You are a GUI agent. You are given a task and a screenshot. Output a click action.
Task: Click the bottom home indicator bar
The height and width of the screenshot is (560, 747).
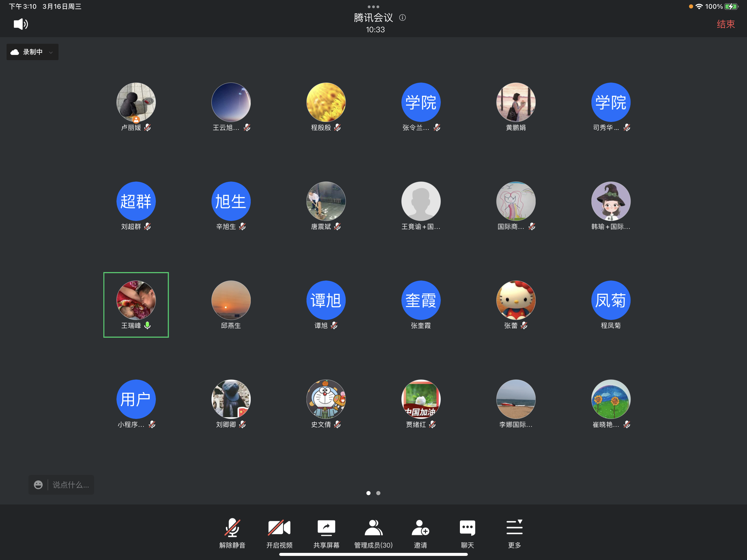373,554
